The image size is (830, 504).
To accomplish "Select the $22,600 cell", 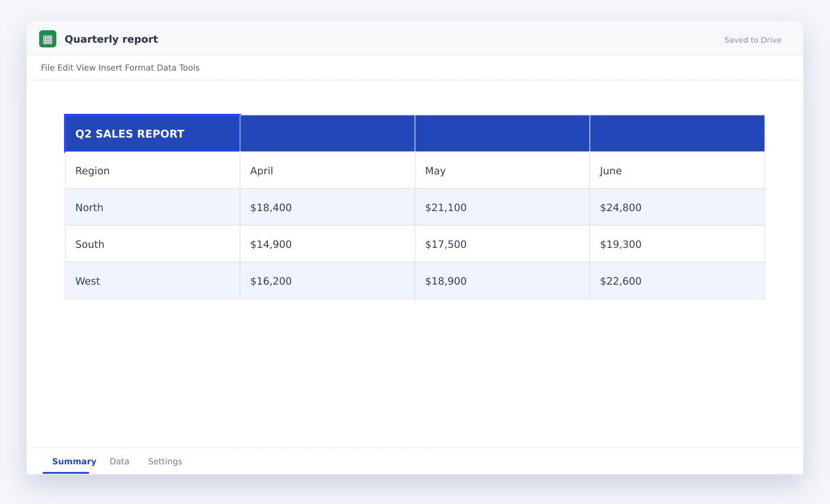I will click(x=677, y=281).
